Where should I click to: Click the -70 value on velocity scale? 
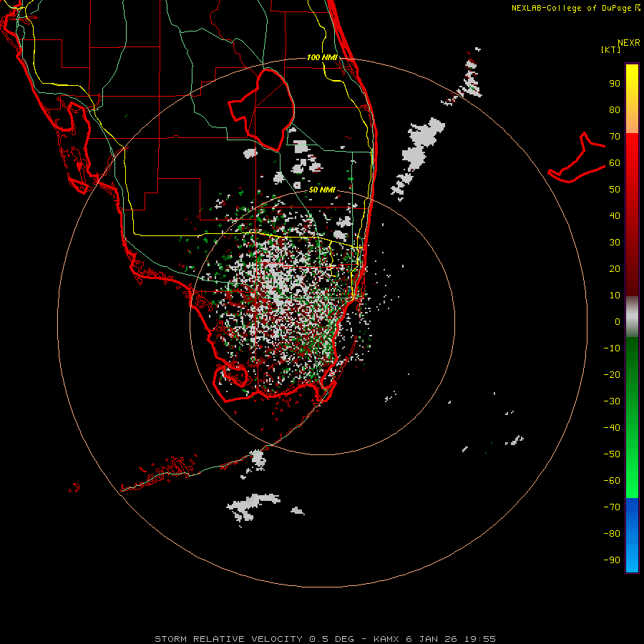(x=612, y=507)
